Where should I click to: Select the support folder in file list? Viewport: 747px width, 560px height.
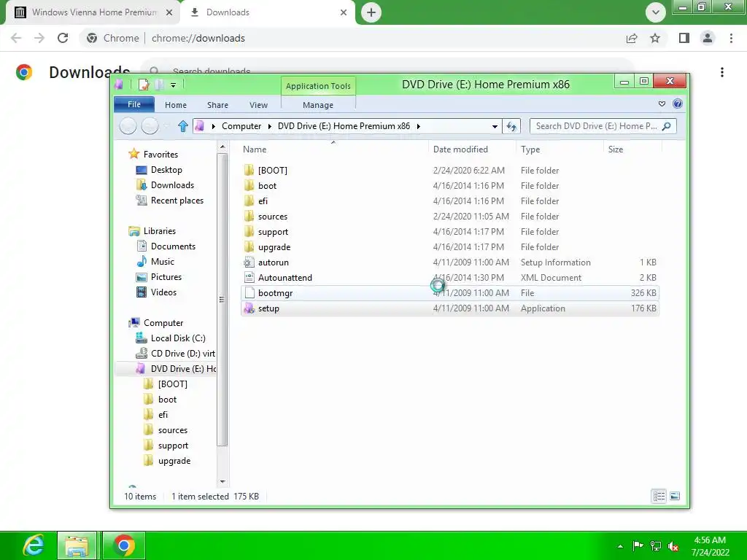point(450,232)
